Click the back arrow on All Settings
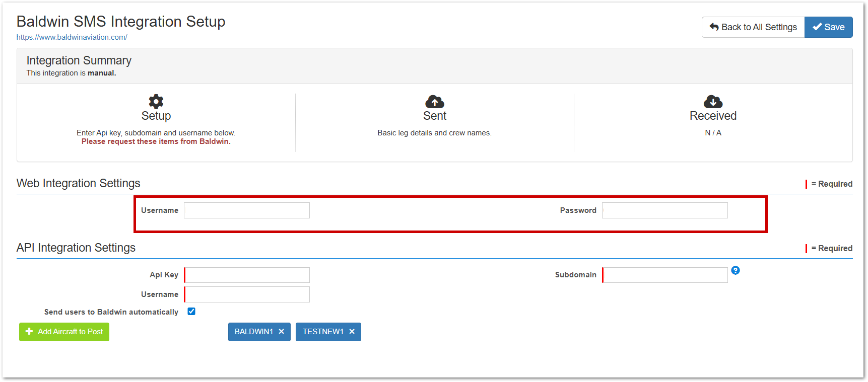 pos(714,27)
